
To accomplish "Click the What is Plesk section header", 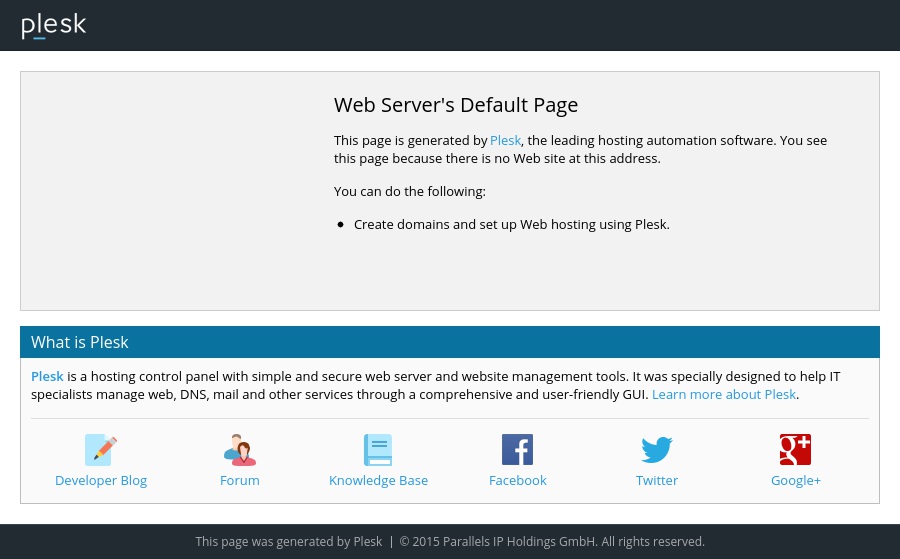I will click(x=80, y=342).
